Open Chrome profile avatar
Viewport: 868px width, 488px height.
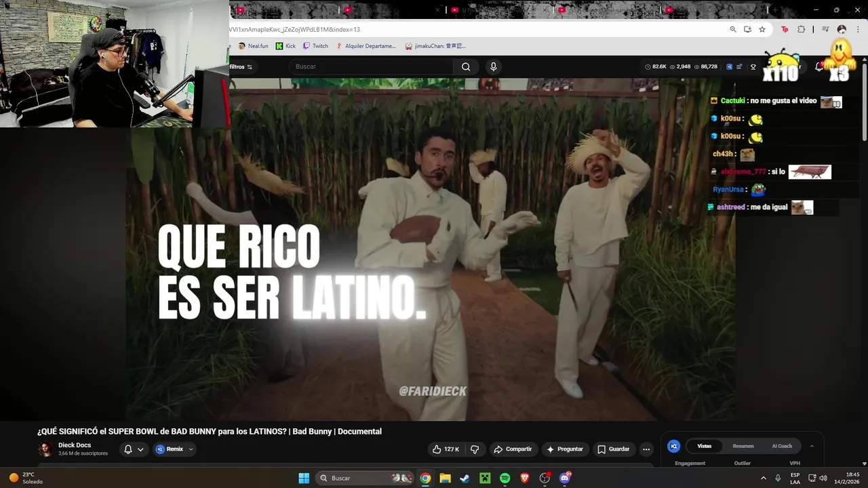[x=842, y=29]
